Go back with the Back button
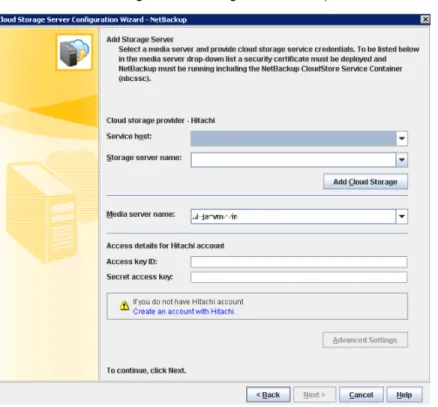 coord(268,395)
